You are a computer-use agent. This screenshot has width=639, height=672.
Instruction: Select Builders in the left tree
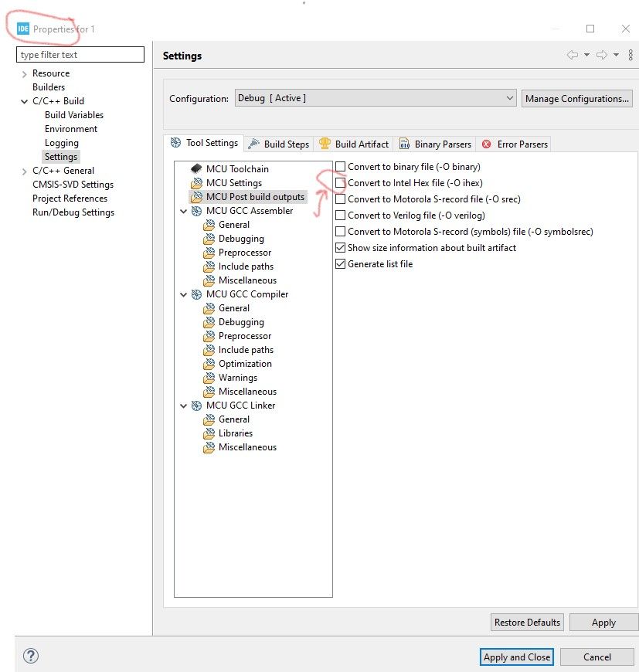click(x=49, y=87)
